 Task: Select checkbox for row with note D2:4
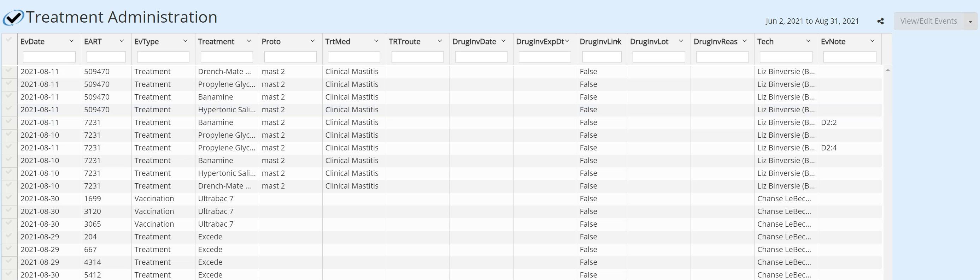pyautogui.click(x=9, y=147)
